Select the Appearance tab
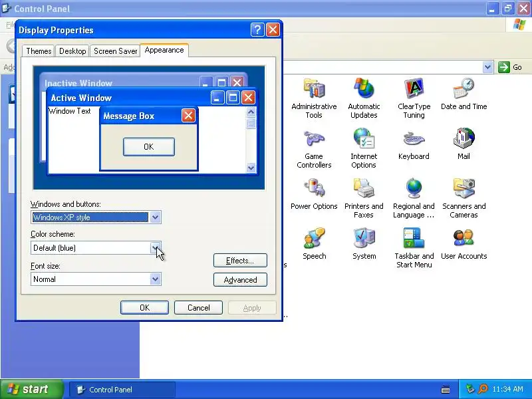 tap(164, 51)
